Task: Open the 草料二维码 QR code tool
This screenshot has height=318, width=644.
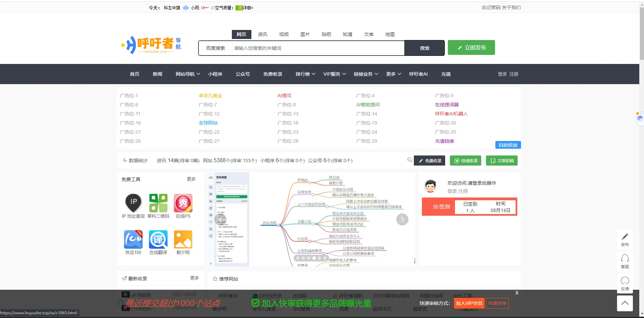Action: click(x=158, y=203)
